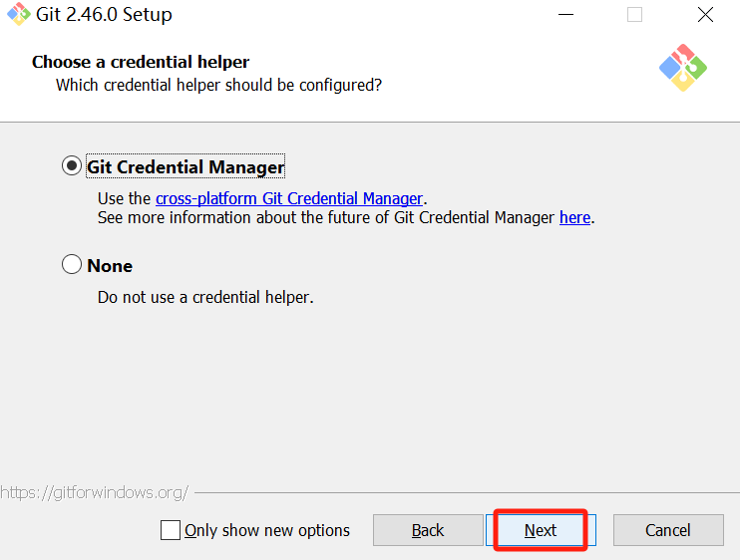Viewport: 740px width, 560px height.
Task: Click the "Do not use a credential helper." description
Action: point(205,297)
